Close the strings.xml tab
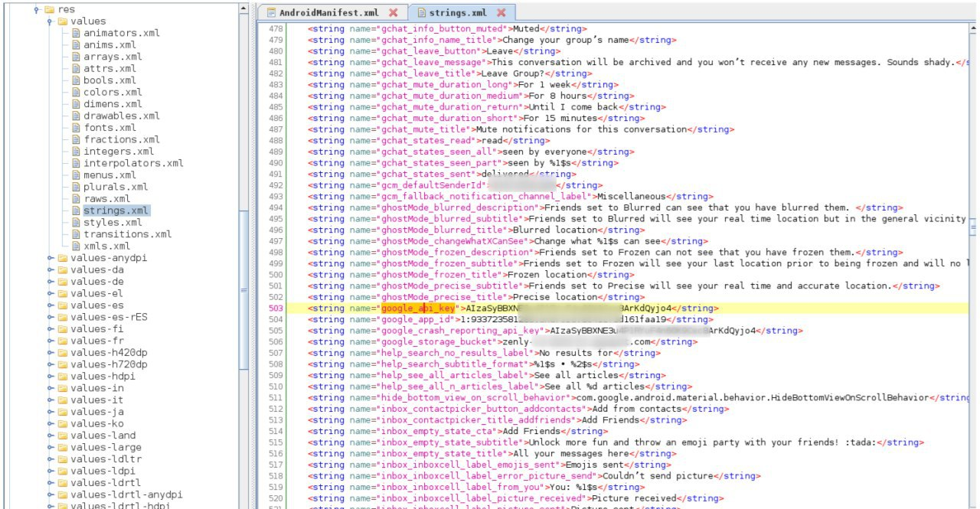980x509 pixels. point(501,13)
